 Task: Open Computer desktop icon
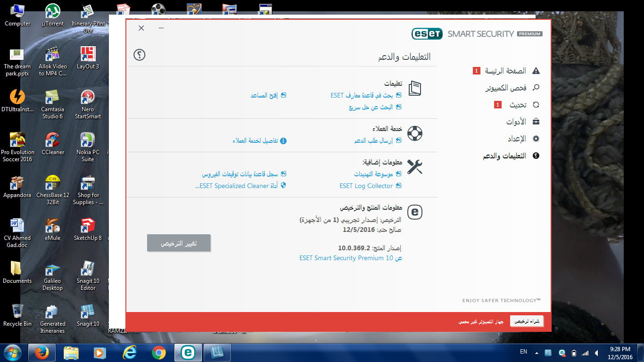click(17, 15)
